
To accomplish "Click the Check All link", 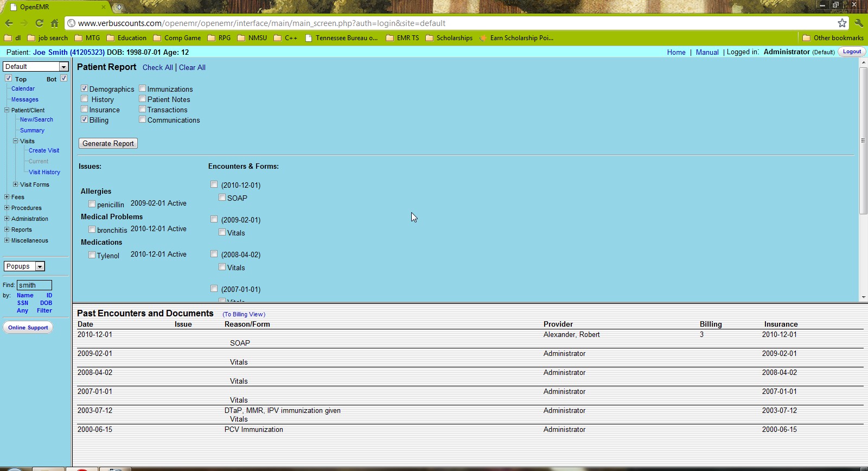I will pyautogui.click(x=157, y=67).
